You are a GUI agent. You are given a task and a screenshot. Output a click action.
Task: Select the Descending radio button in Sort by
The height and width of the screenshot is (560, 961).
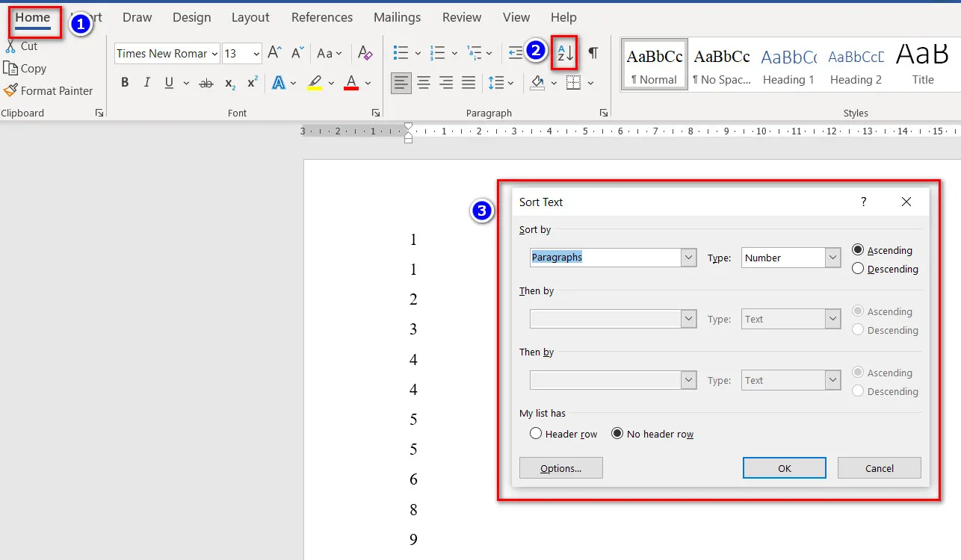(x=858, y=269)
